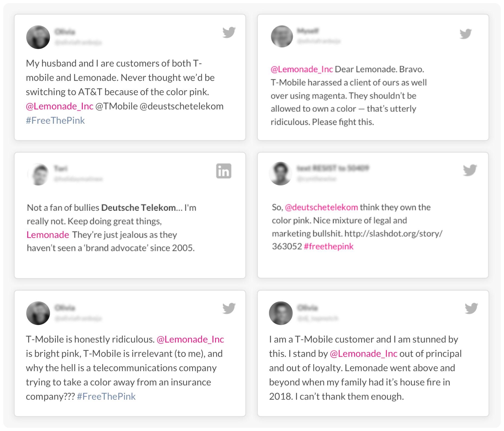Open @Lemonade_Inc mention in the T-Mobile customer tweet
The height and width of the screenshot is (431, 504).
click(x=363, y=353)
